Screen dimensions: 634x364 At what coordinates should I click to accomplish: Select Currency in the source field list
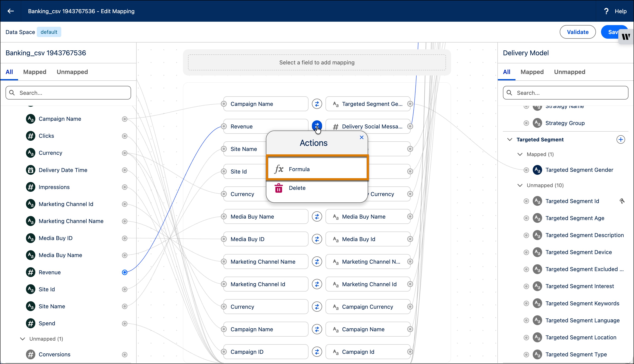pos(50,153)
